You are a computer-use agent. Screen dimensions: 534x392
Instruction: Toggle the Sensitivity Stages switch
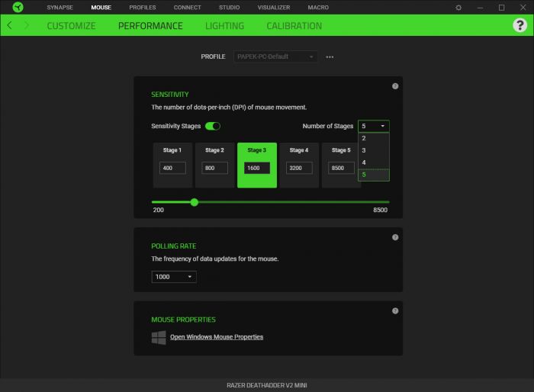[213, 126]
